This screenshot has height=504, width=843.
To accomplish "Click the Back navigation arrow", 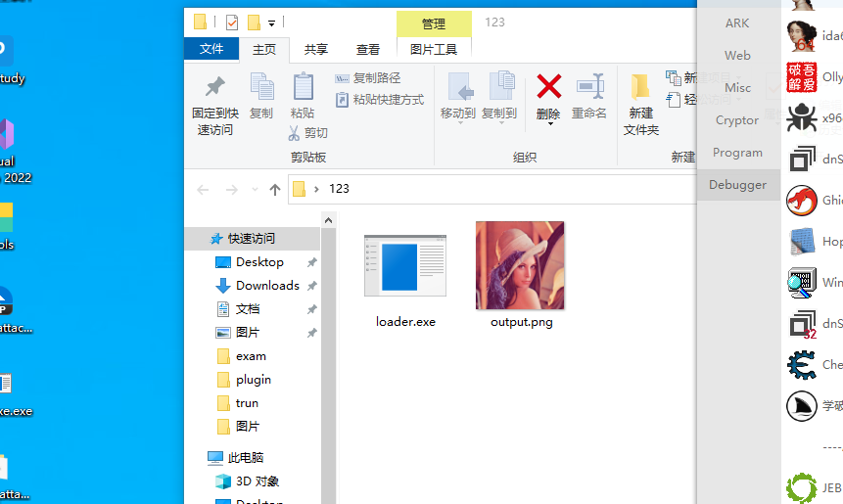I will pyautogui.click(x=204, y=190).
